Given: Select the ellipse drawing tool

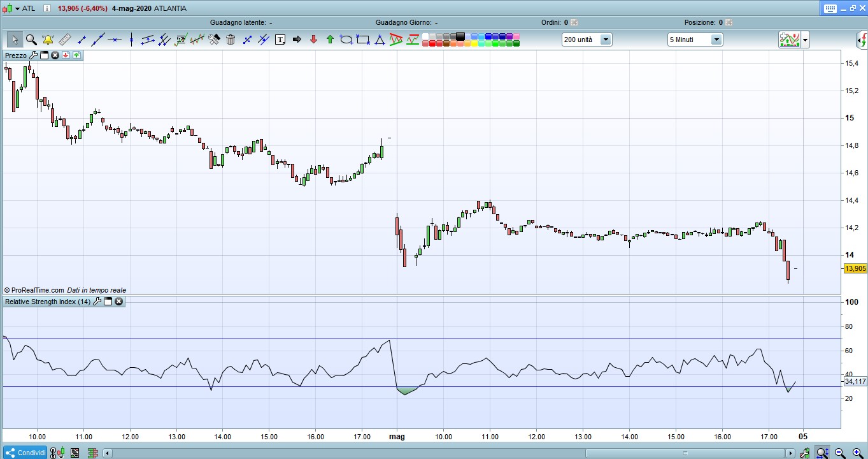Looking at the screenshot, I should (346, 40).
